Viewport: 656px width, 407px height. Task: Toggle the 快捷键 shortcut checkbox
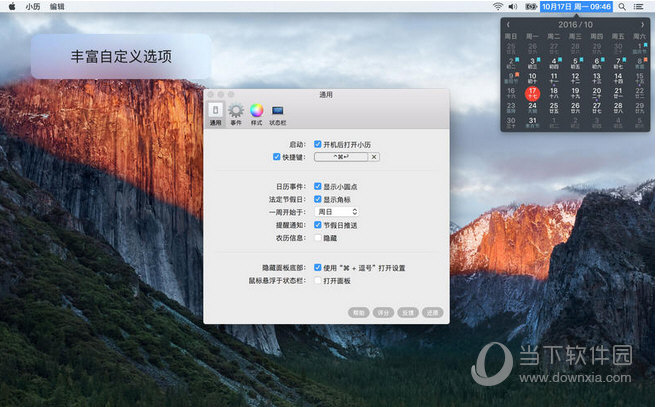pos(277,157)
